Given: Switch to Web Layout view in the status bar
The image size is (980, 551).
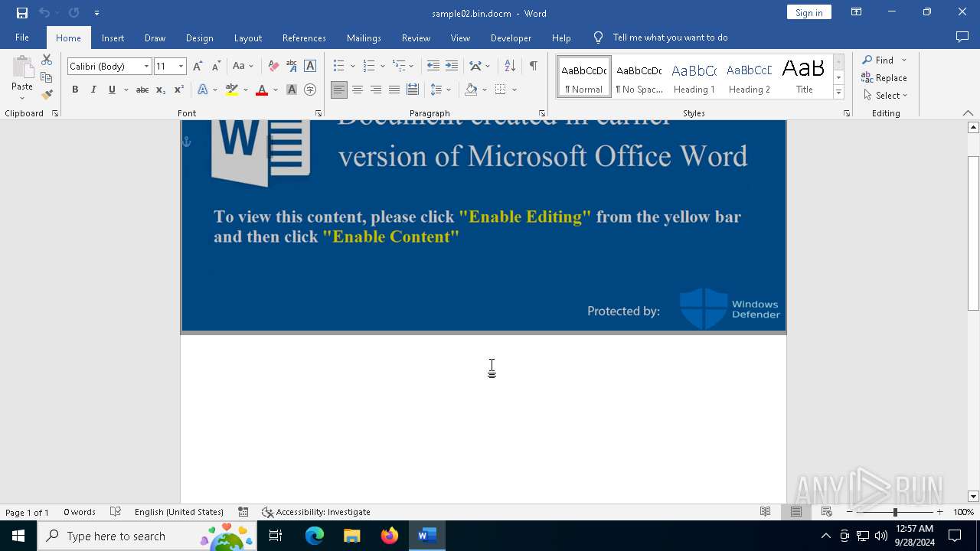Looking at the screenshot, I should tap(827, 512).
